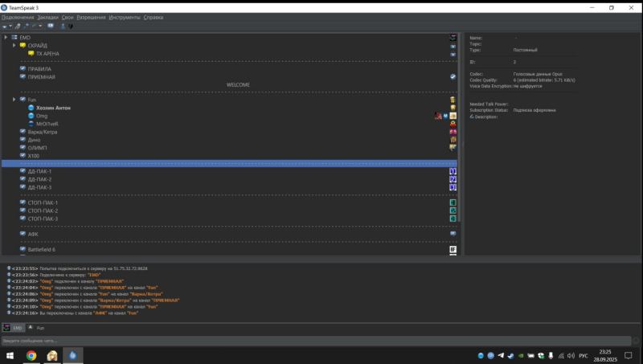
Task: Click the icon right of ДД-ПАК-1 row
Action: [x=453, y=171]
